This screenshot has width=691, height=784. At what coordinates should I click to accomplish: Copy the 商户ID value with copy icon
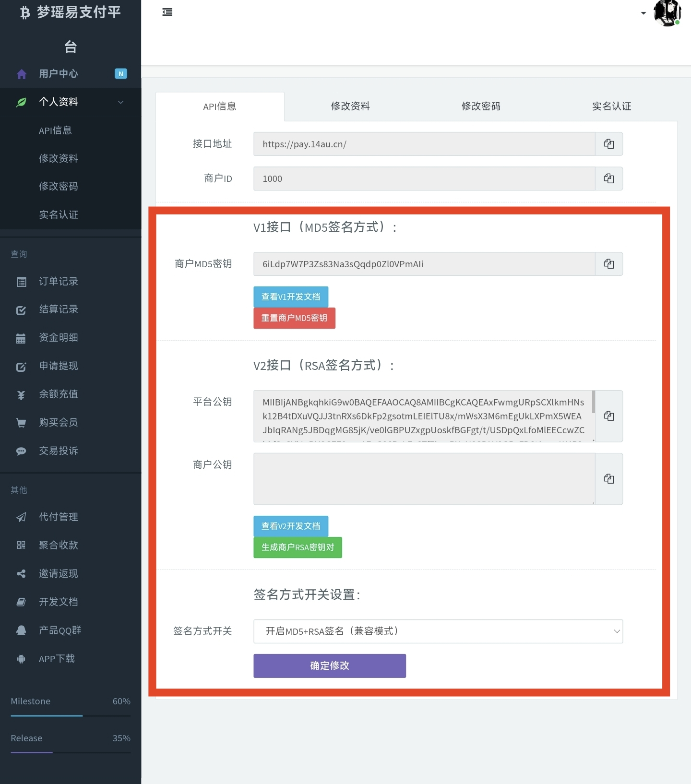[x=609, y=178]
